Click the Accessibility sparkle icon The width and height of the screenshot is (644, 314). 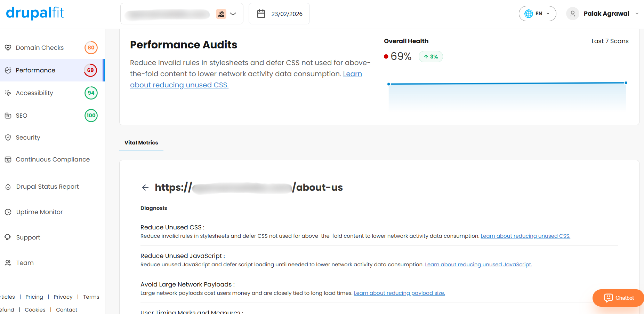(x=8, y=93)
